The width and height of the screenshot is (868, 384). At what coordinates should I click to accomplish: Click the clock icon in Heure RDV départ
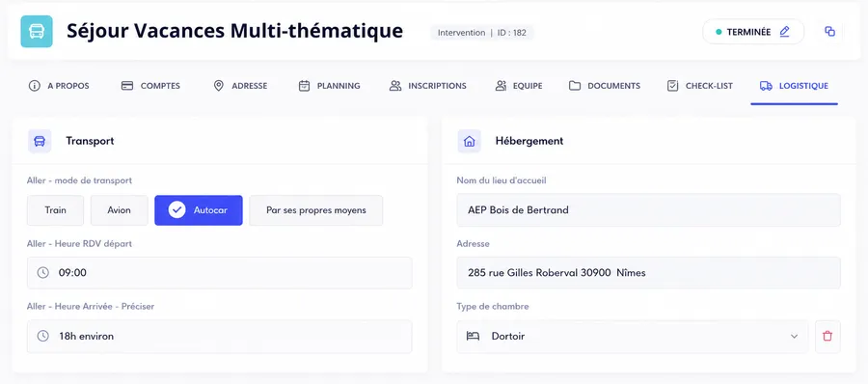point(43,273)
